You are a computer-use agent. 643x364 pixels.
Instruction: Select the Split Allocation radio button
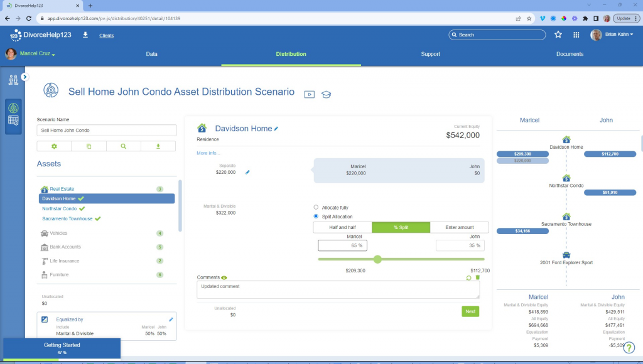[x=316, y=216]
